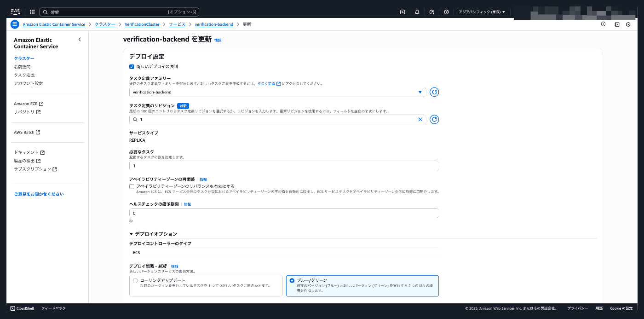Open 製品の検出 external link
Viewport: 644px width, 319px height.
click(27, 161)
